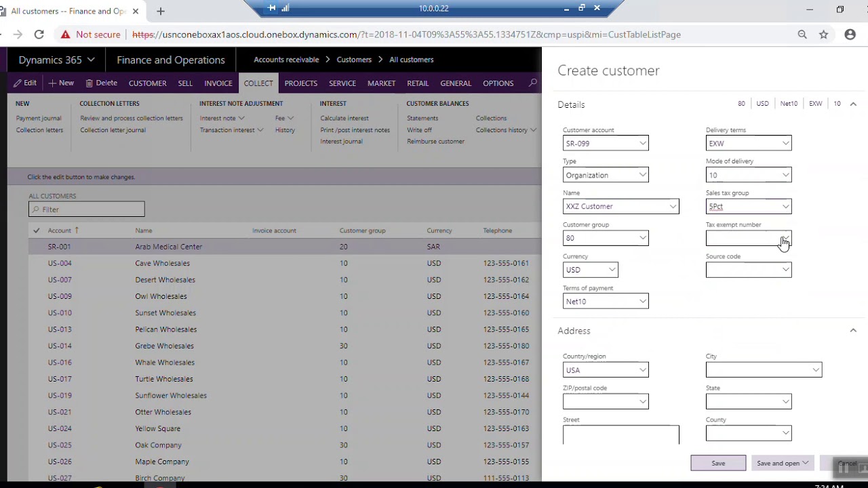Click the Edit pencil button
Image resolution: width=868 pixels, height=488 pixels.
(26, 83)
